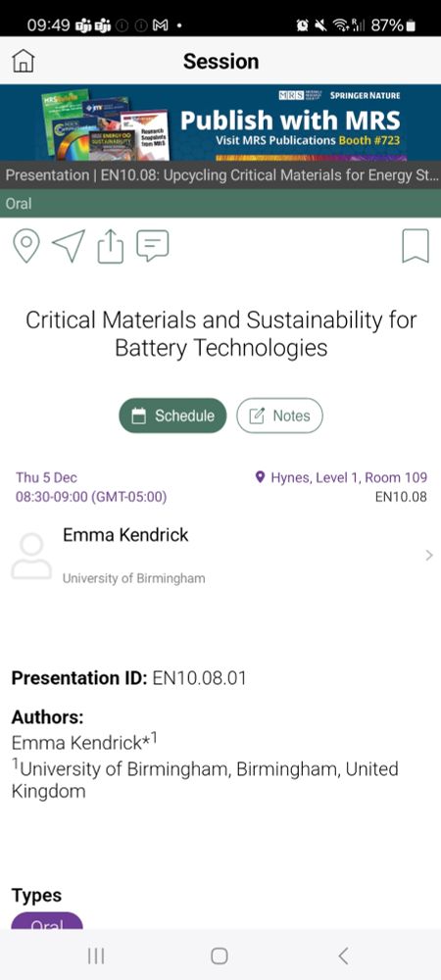Viewport: 441px width, 980px height.
Task: Expand Emma Kendrick's profile chevron
Action: 429,555
